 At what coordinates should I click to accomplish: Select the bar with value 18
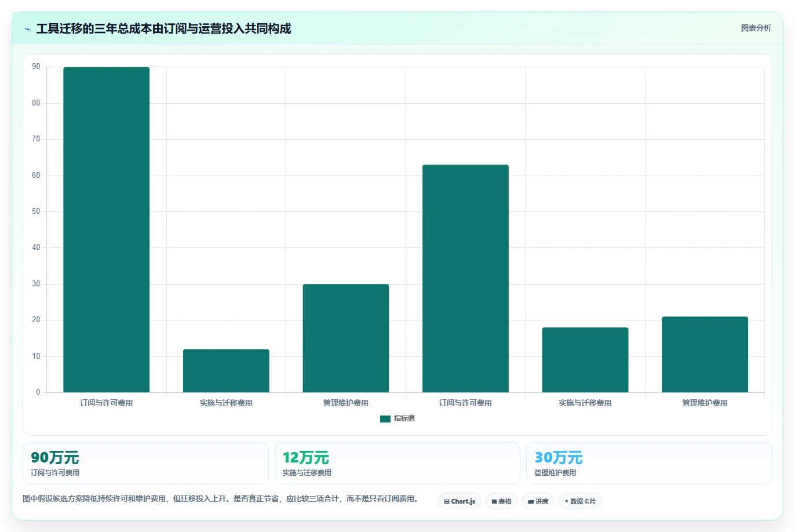pyautogui.click(x=585, y=360)
